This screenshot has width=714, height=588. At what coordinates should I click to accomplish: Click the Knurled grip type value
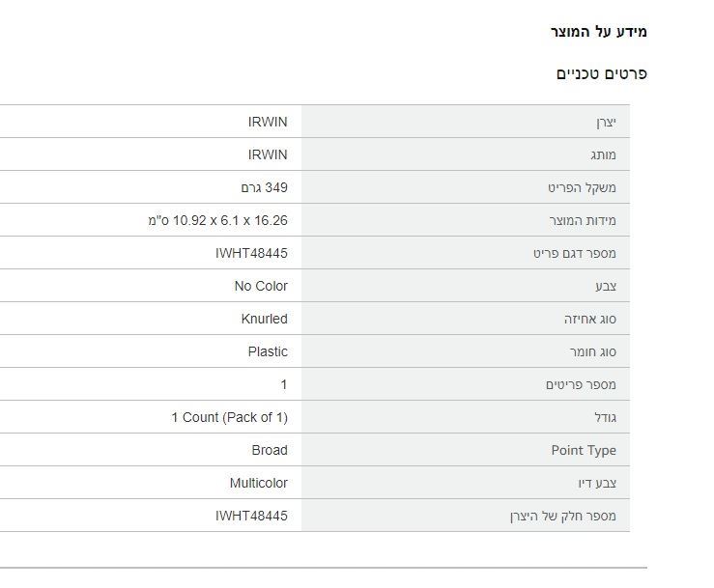pos(264,319)
